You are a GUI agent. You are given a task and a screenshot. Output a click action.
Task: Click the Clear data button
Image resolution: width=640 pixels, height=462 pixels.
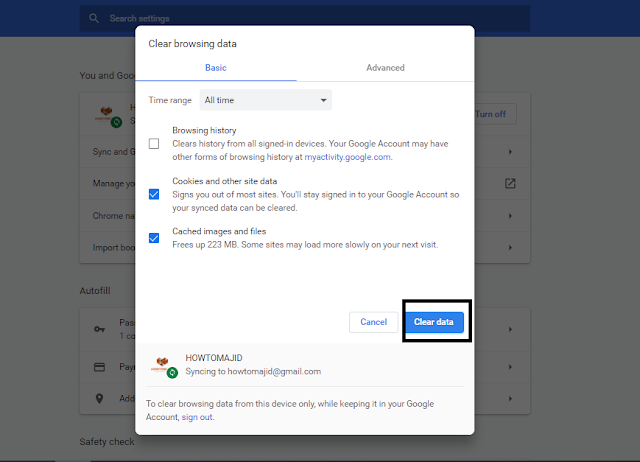point(434,322)
